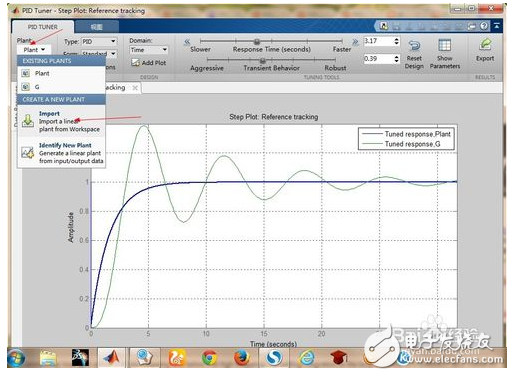The image size is (512, 376).
Task: Open Chrome from the taskbar
Action: (209, 358)
